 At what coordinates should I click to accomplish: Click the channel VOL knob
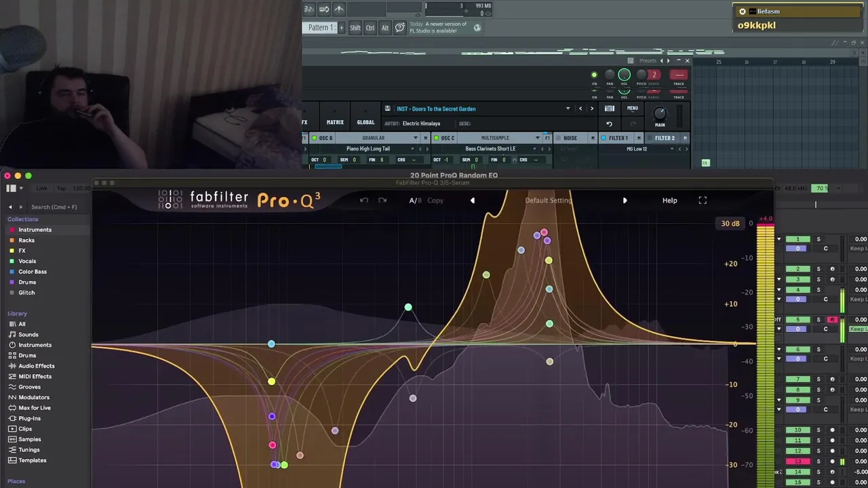coord(624,75)
